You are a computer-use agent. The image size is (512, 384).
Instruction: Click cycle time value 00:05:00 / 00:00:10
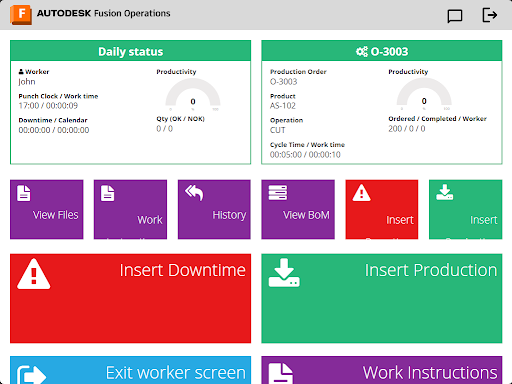coord(305,155)
